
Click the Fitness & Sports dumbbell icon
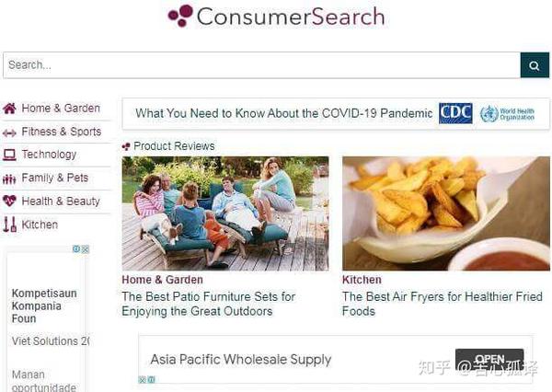[x=9, y=133]
